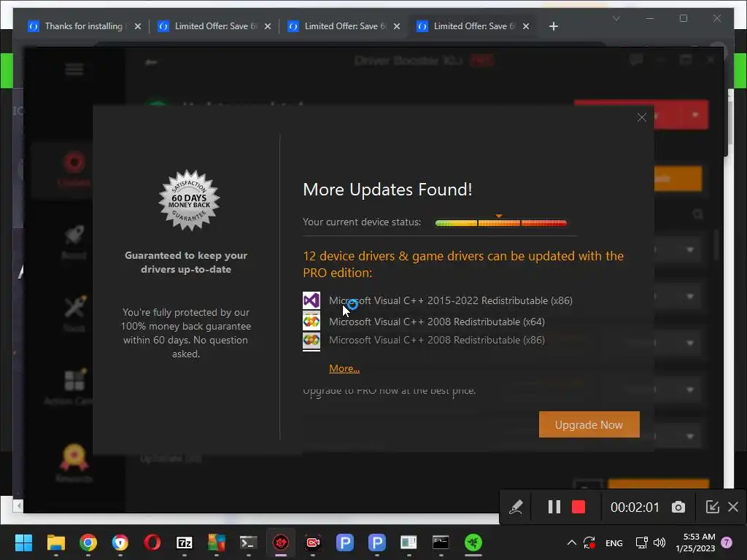The width and height of the screenshot is (747, 560).
Task: Open the Driver Booster taskbar icon
Action: pos(281,542)
